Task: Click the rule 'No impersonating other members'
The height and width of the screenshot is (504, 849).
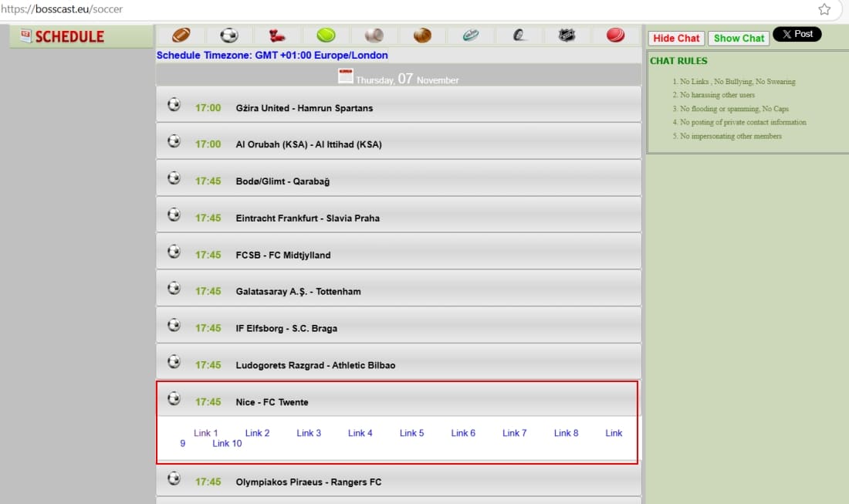Action: [731, 137]
